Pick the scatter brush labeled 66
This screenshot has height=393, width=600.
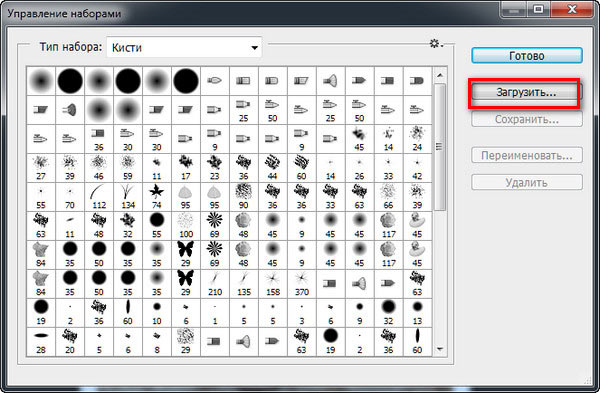[x=388, y=197]
